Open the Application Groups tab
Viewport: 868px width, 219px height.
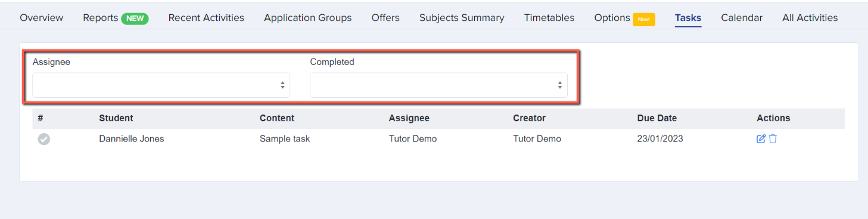(x=308, y=18)
